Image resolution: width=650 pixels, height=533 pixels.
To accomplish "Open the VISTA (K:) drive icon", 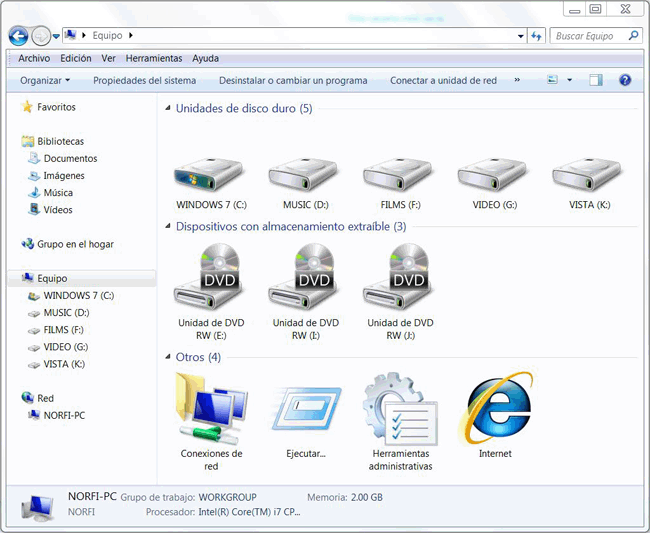I will [587, 175].
